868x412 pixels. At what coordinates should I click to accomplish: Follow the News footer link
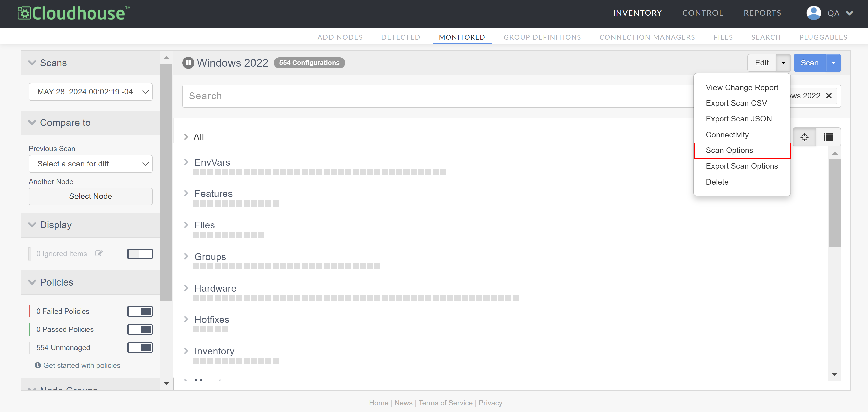403,403
